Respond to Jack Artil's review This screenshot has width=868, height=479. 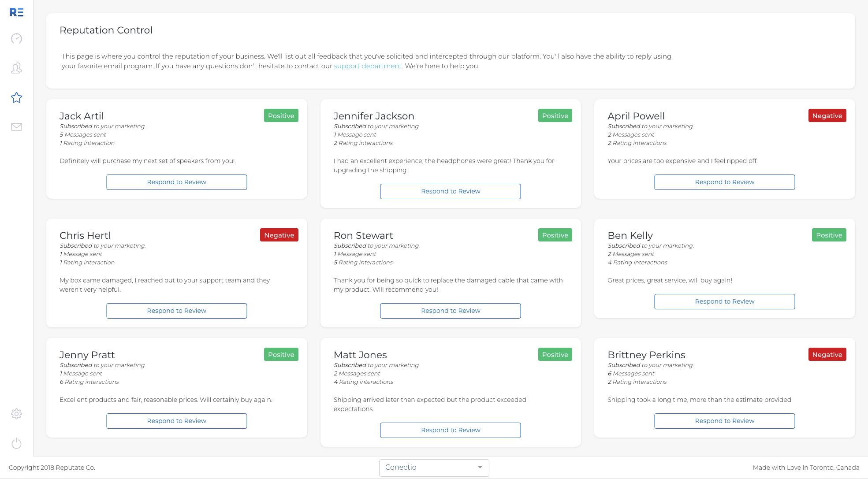(x=176, y=182)
